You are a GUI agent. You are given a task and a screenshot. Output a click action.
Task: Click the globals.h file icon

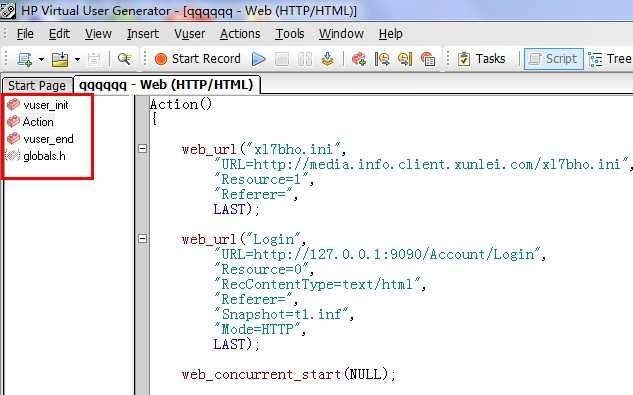[x=13, y=155]
